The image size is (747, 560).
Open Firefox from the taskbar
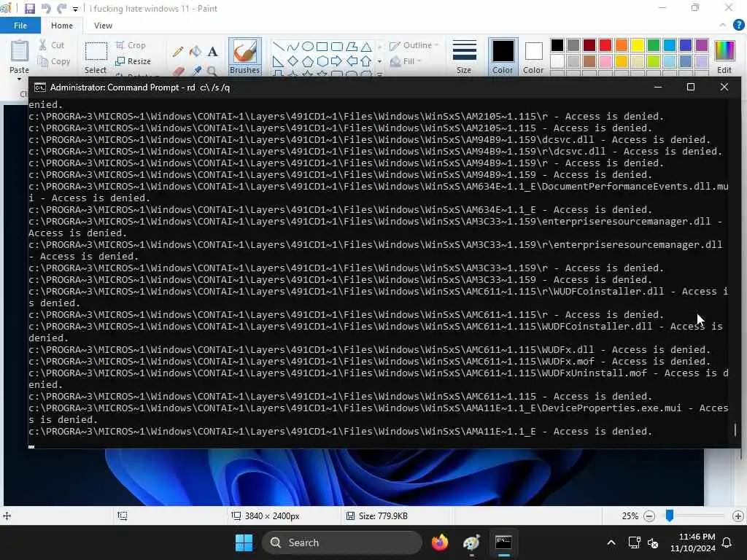[x=440, y=542]
